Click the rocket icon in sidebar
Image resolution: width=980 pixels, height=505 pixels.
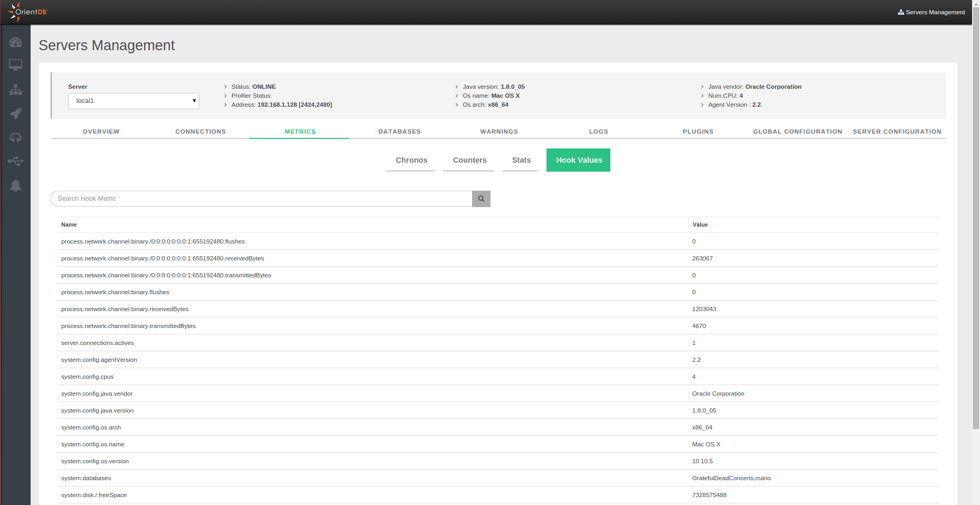coord(16,114)
